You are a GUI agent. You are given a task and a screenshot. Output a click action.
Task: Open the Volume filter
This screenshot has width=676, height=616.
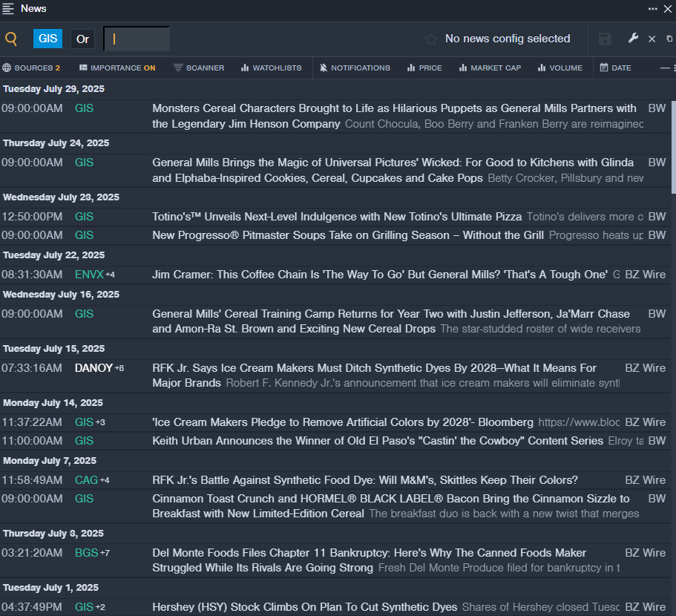[560, 68]
